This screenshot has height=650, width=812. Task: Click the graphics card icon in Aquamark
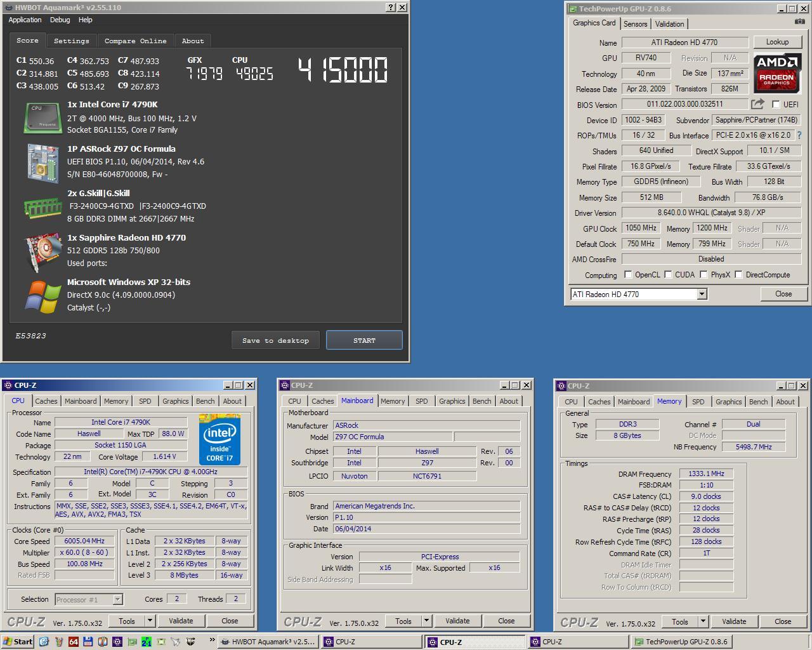(x=43, y=252)
